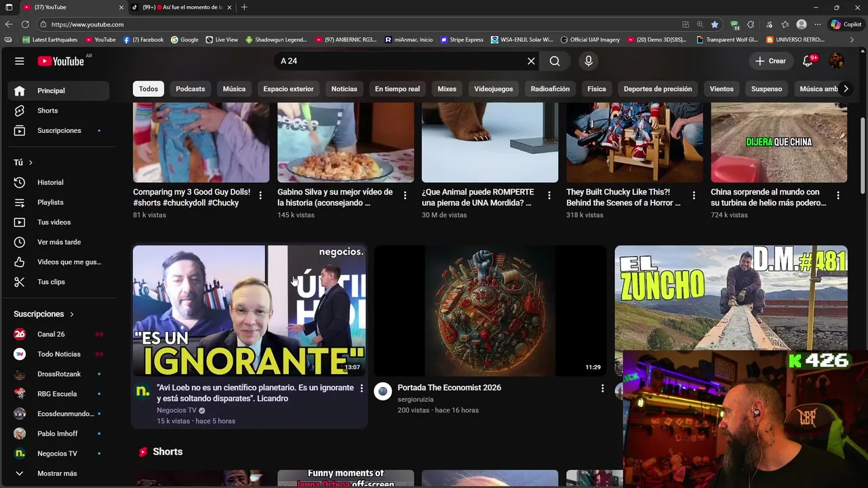This screenshot has height=488, width=868.
Task: Expand Mostrar más subscriptions
Action: click(58, 473)
